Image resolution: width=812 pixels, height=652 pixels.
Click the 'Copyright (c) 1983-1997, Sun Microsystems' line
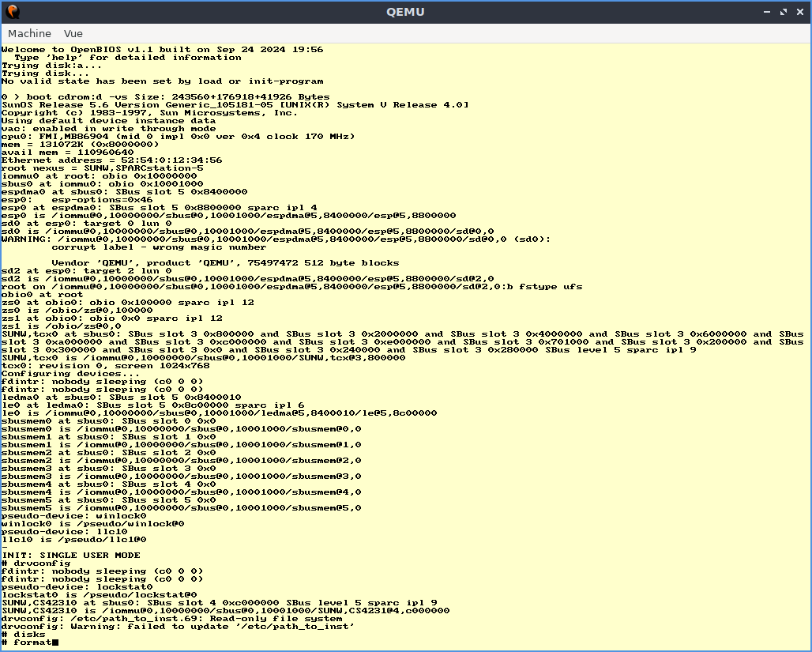[149, 112]
